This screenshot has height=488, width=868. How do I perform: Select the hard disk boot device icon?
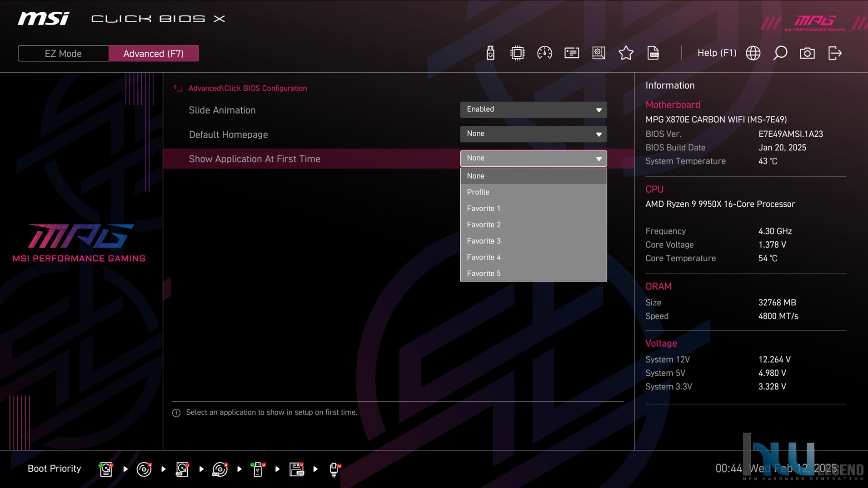[106, 469]
